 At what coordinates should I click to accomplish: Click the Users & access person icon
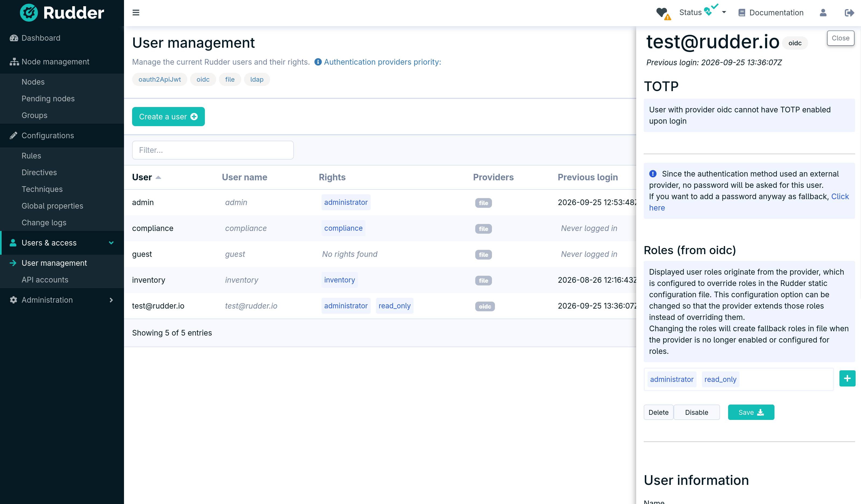13,243
